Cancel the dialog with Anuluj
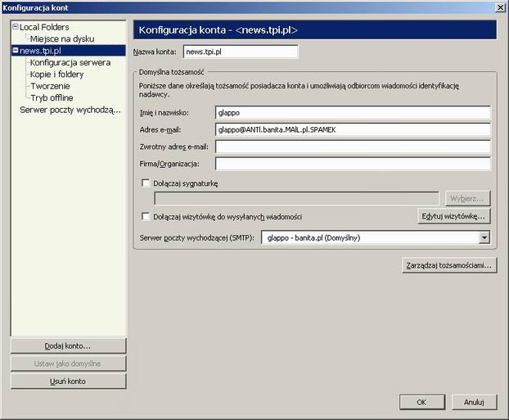Screen dimensions: 509x420 (x=474, y=402)
